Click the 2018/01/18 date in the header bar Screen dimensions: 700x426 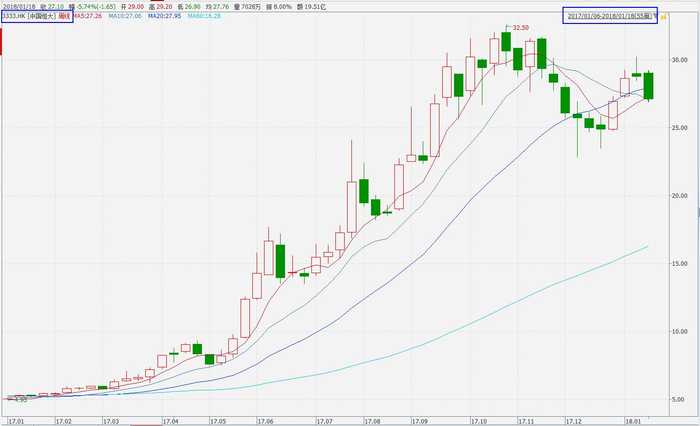pos(18,7)
